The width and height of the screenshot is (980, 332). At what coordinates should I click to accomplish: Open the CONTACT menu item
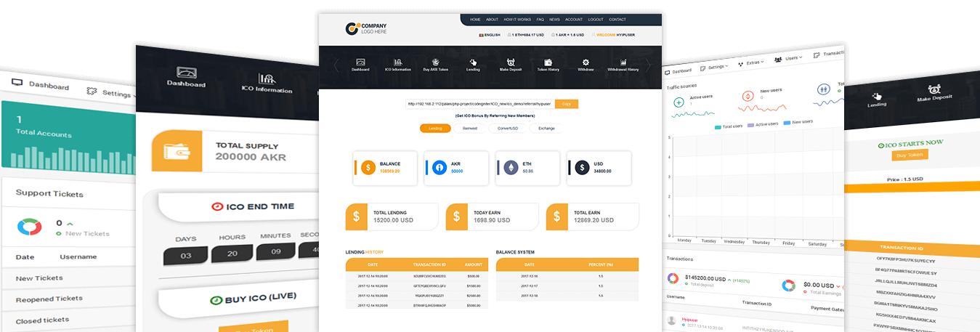[x=617, y=20]
